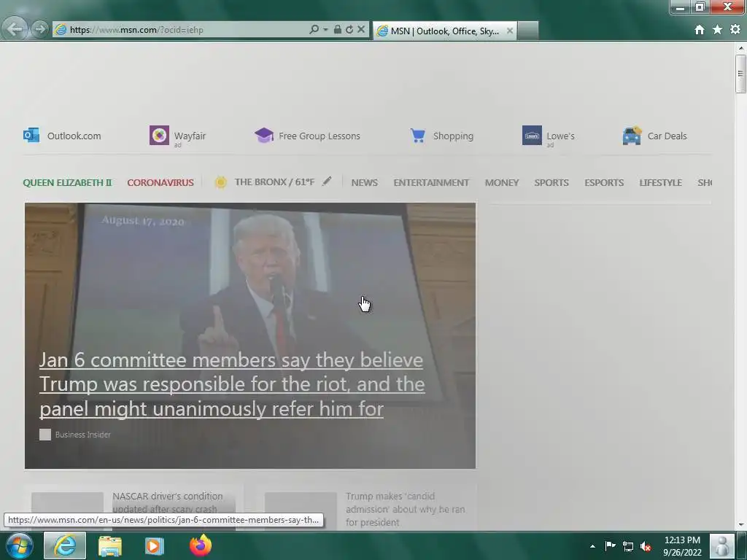Click the Business Insider source label
747x560 pixels.
[83, 435]
